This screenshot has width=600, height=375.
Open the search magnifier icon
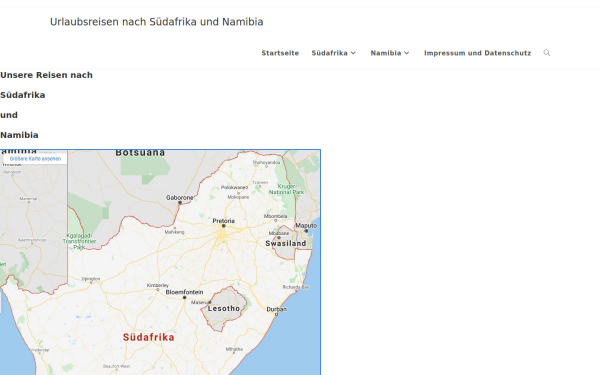[x=546, y=53]
